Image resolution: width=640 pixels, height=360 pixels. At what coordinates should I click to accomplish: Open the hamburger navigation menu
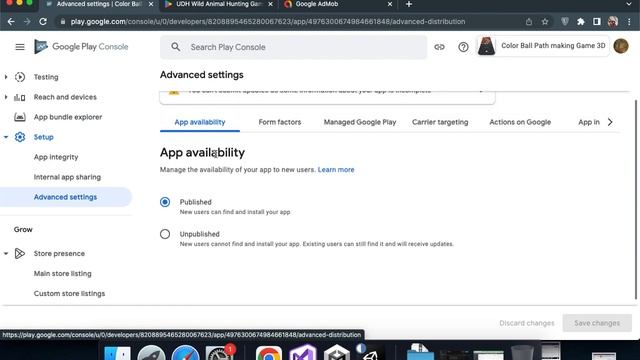(x=20, y=47)
